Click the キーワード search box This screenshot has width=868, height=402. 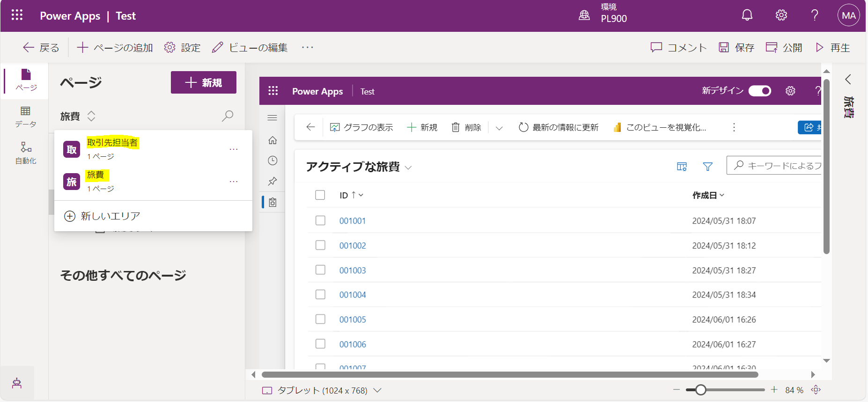[774, 165]
